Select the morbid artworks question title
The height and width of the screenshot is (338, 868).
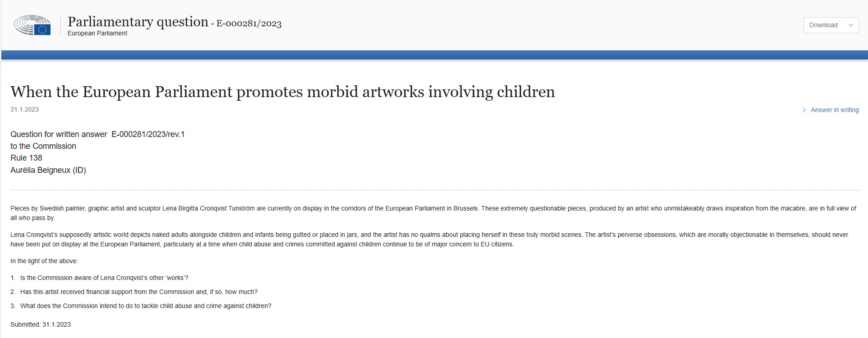[282, 92]
